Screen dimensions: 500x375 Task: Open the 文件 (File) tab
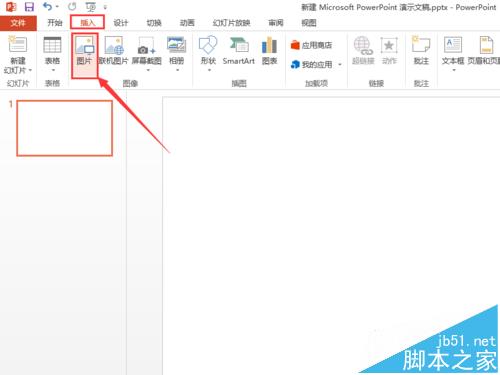click(x=18, y=23)
